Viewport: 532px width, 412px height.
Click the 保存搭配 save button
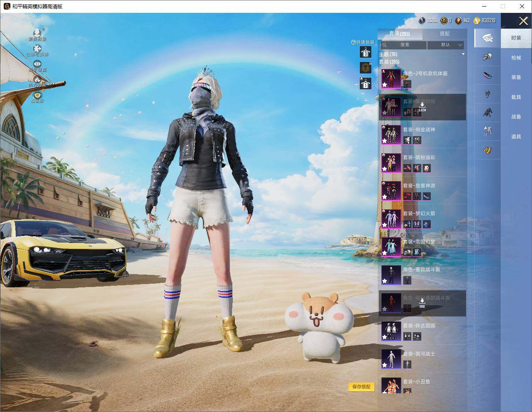pos(361,387)
